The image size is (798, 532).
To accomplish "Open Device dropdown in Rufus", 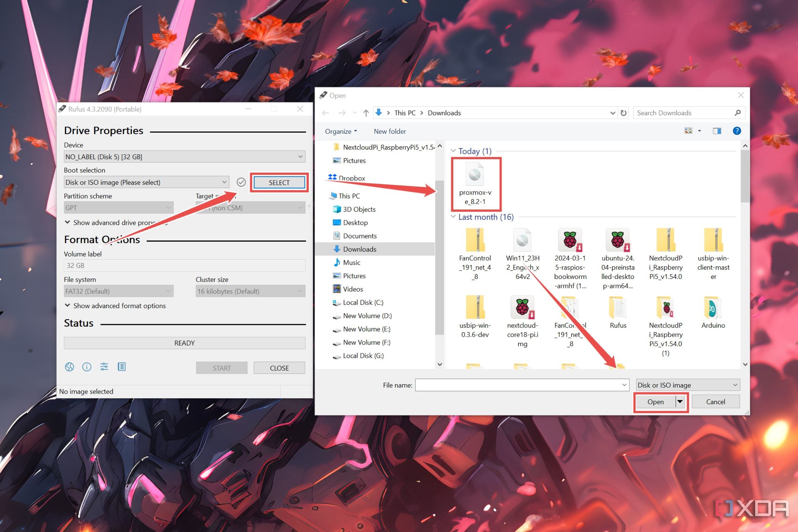I will [300, 157].
